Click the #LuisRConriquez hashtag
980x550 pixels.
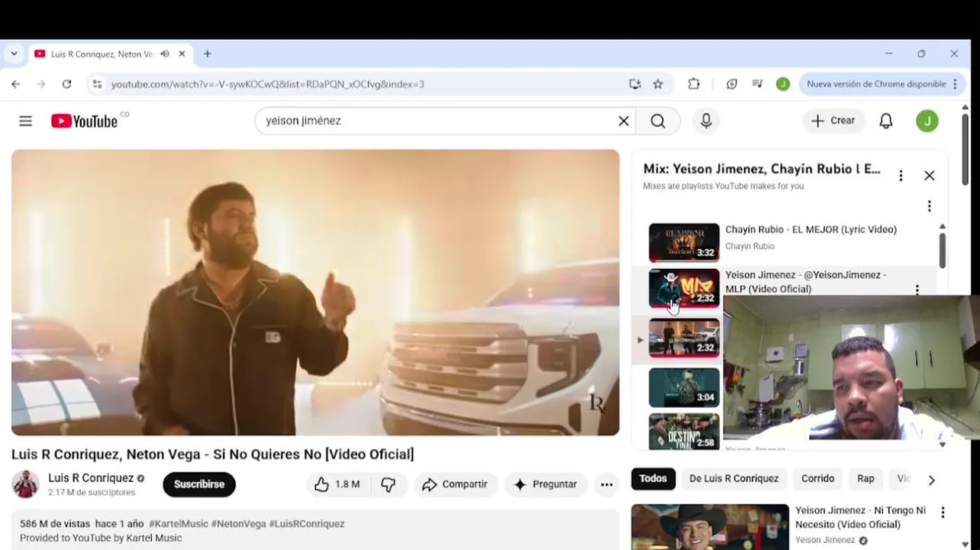click(307, 524)
